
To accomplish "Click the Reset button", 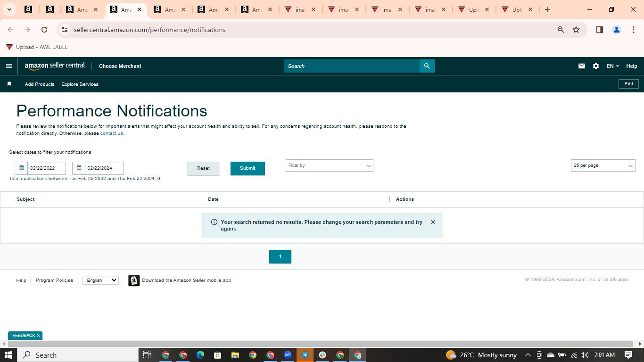I will [203, 168].
